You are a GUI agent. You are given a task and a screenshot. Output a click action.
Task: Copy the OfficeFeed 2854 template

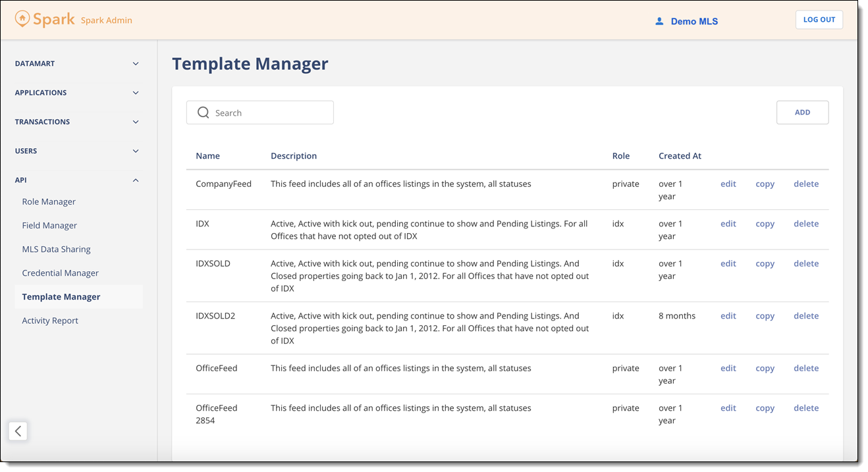click(x=765, y=408)
